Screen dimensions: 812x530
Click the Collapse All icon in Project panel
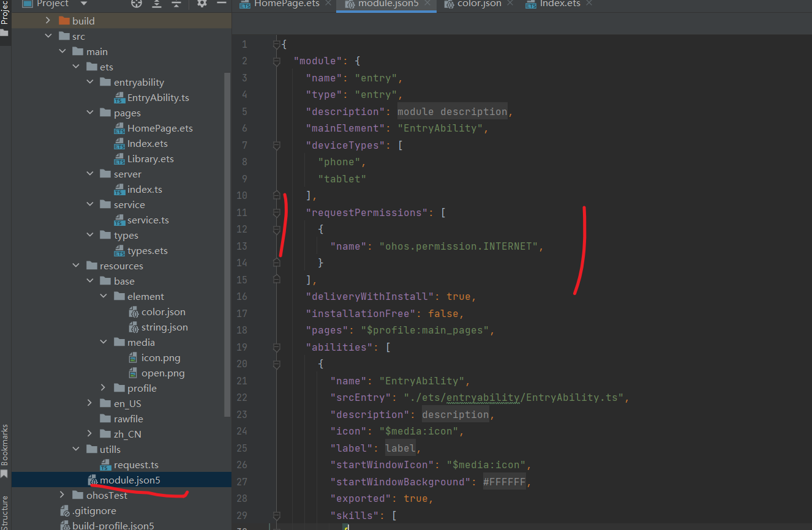(176, 4)
